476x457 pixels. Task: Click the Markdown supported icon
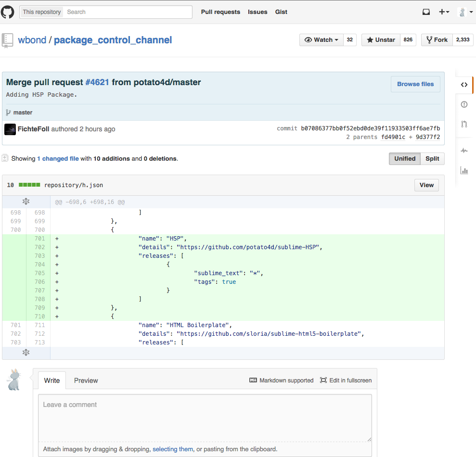[253, 380]
